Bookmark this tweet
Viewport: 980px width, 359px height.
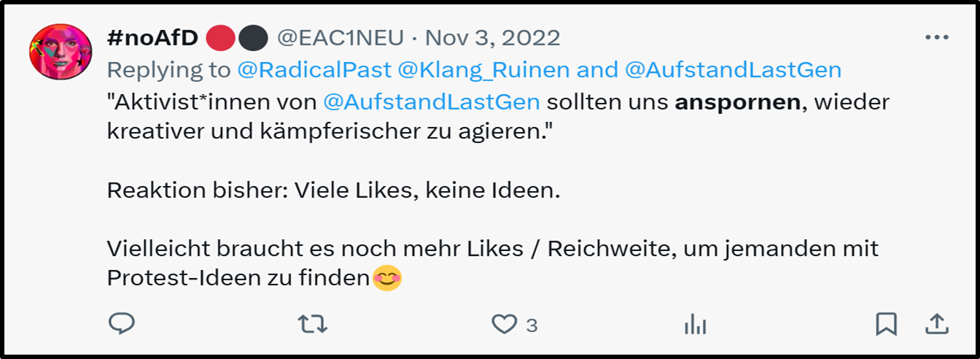[x=886, y=324]
